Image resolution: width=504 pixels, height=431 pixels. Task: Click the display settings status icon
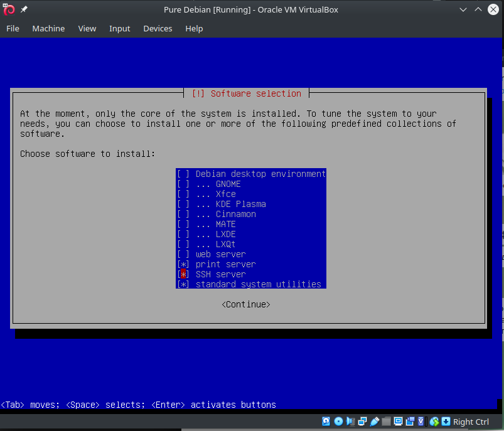pyautogui.click(x=399, y=421)
